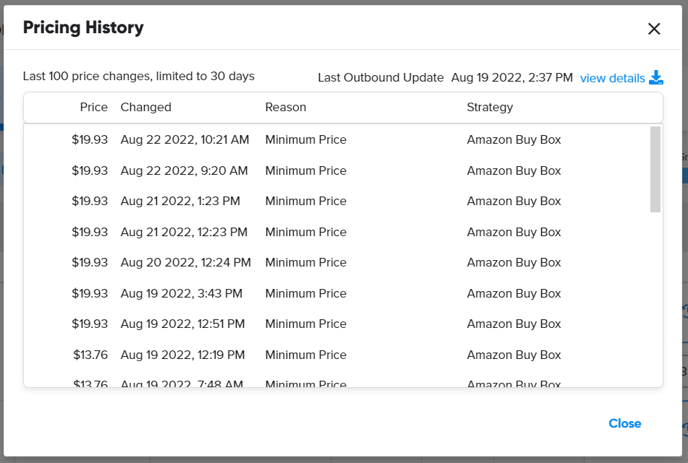This screenshot has width=688, height=463.
Task: Click the Strategy column header
Action: [x=490, y=107]
